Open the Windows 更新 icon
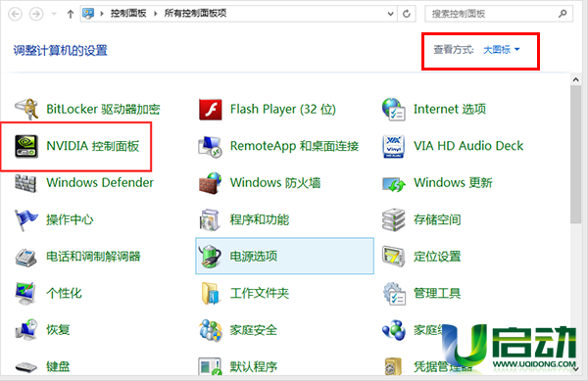Image resolution: width=588 pixels, height=381 pixels. [394, 184]
